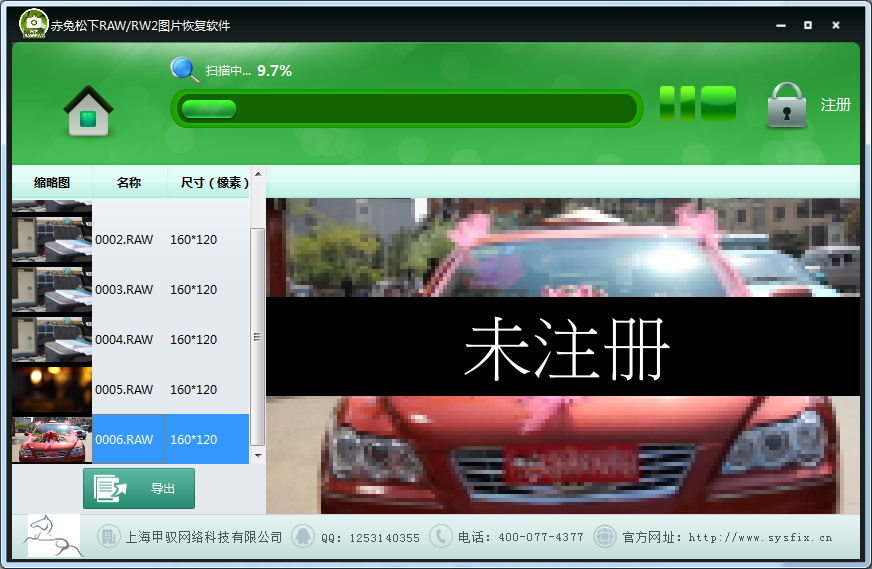The width and height of the screenshot is (872, 569).
Task: Click the 缩略图 column header
Action: (x=52, y=182)
